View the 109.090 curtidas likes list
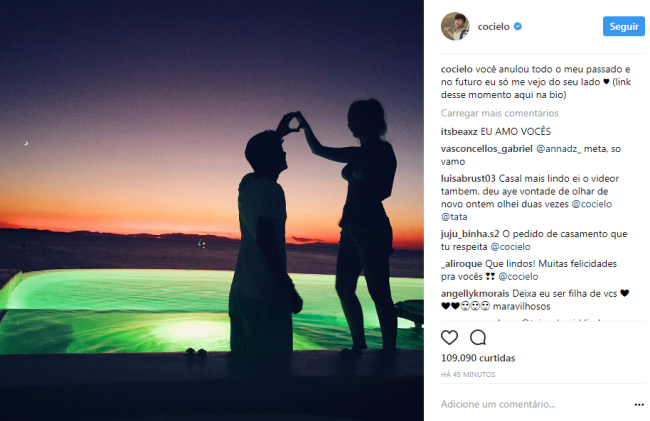Viewport: 650px width, 421px height. [478, 358]
